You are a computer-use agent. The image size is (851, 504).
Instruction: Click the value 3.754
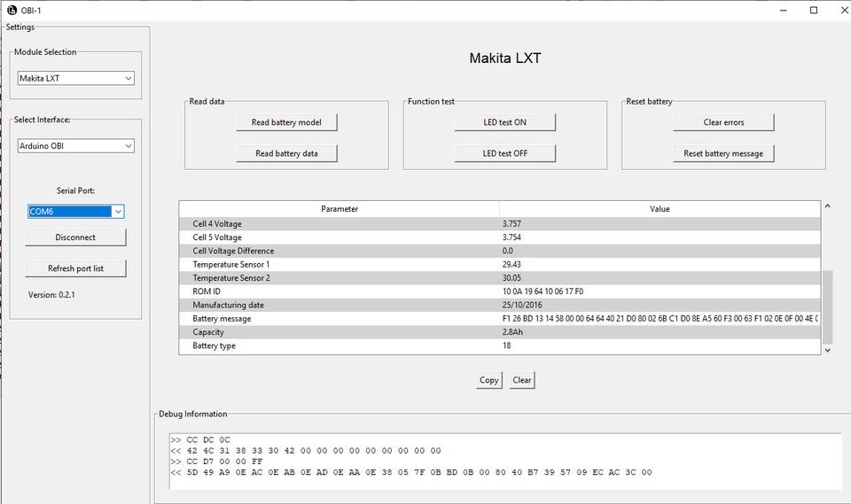[511, 237]
